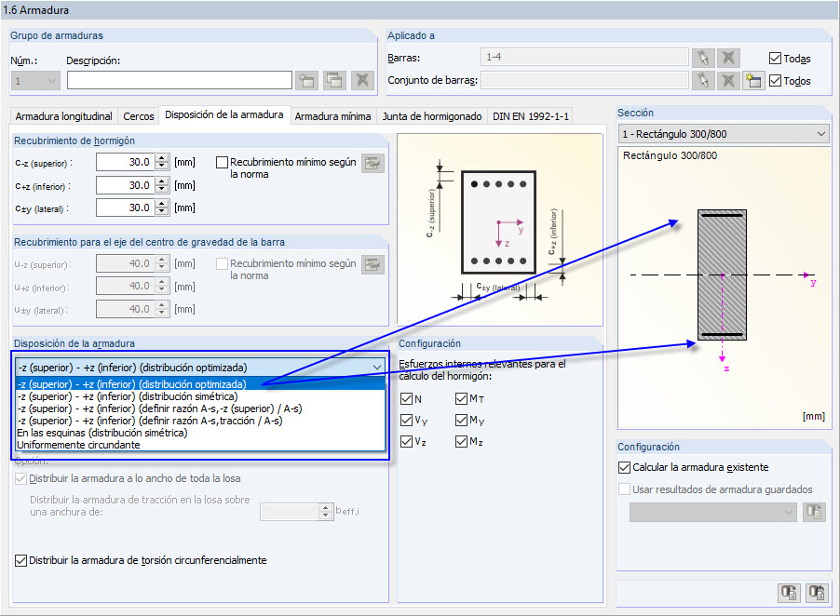Click the Rectángulo 300/800 section preview
This screenshot has height=616, width=840.
click(724, 287)
